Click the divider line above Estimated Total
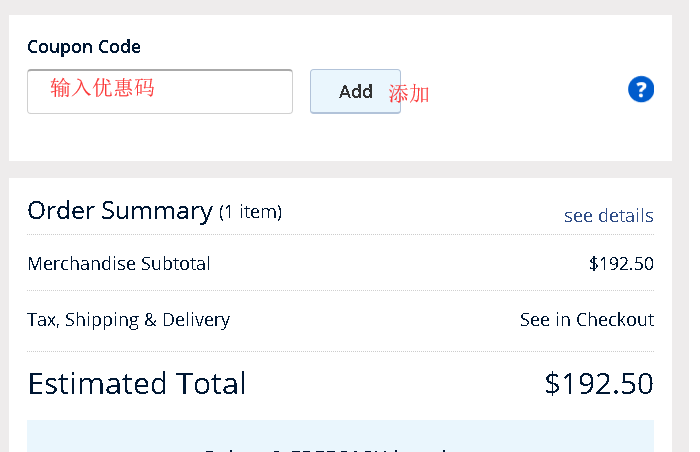 (340, 351)
